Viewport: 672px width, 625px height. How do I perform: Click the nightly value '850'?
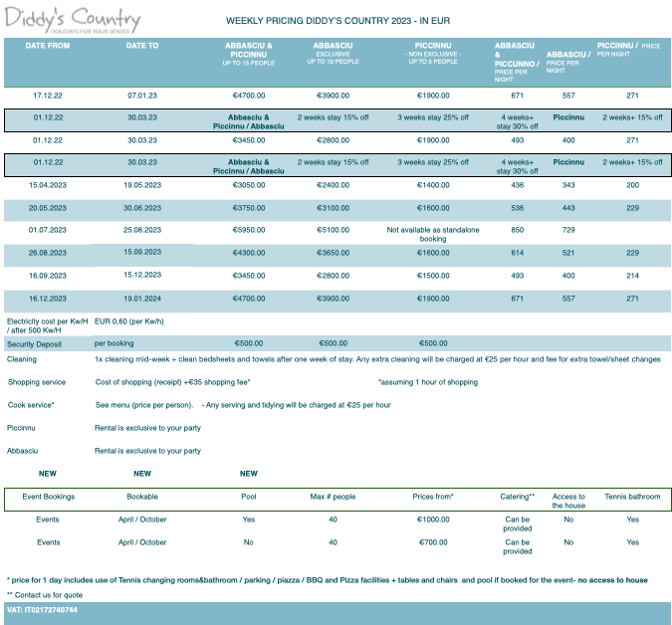[517, 230]
